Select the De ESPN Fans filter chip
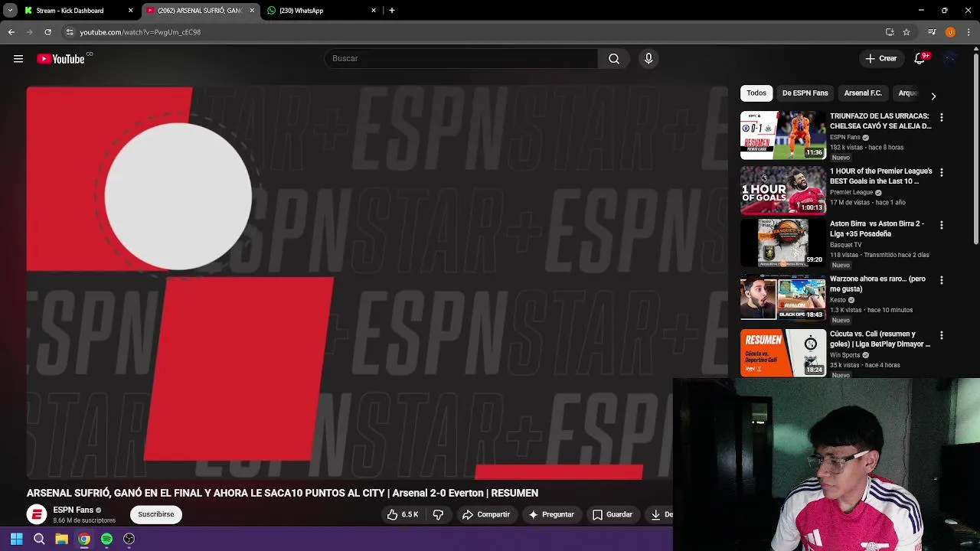Image resolution: width=980 pixels, height=551 pixels. pos(805,93)
